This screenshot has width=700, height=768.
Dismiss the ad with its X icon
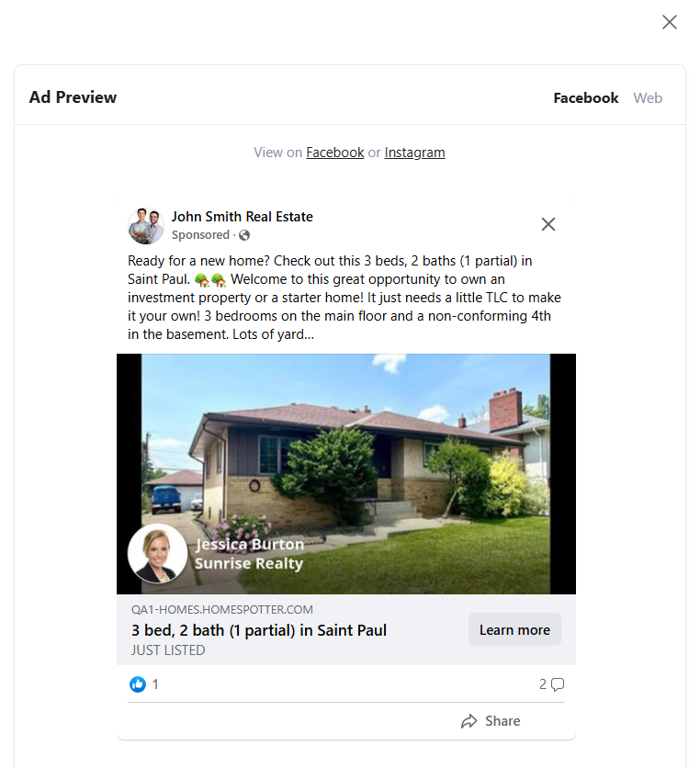click(548, 223)
